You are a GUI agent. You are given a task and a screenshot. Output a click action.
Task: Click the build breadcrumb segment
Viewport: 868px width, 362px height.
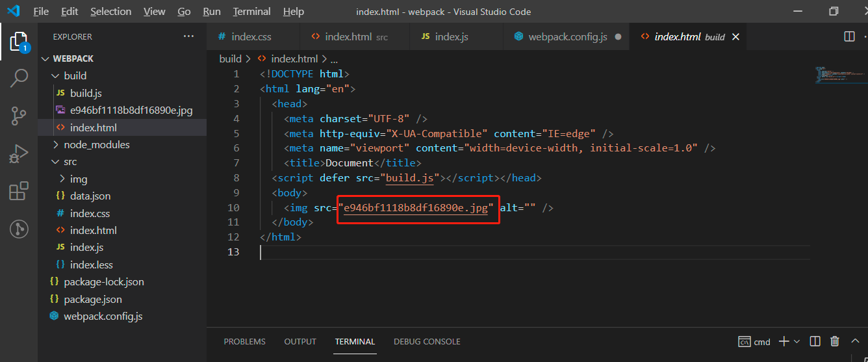[230, 58]
